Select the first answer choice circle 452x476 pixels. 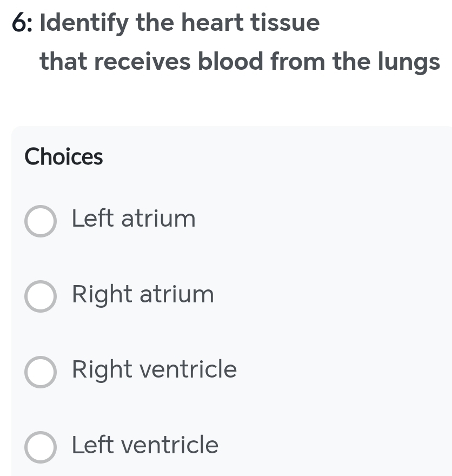coord(41,221)
